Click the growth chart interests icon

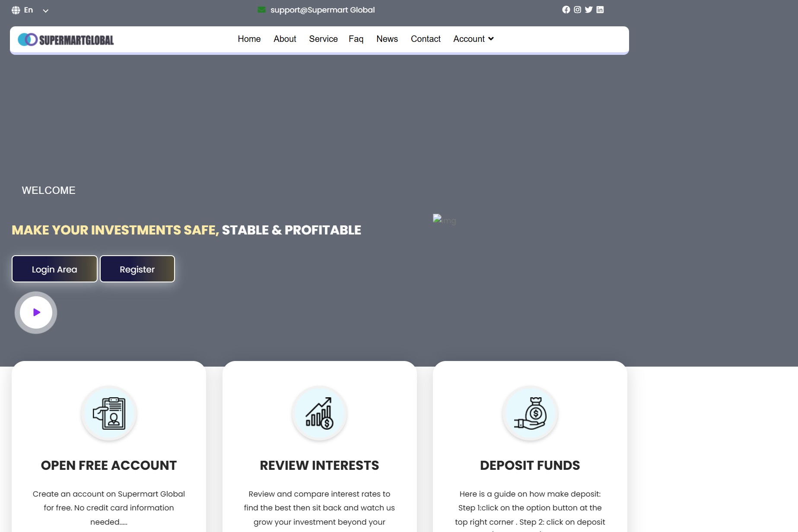[319, 413]
